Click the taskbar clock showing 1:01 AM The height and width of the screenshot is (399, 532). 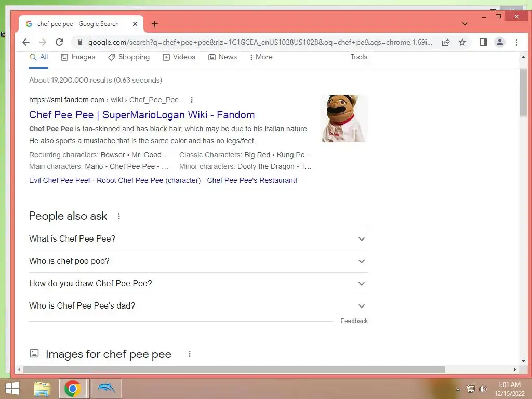(x=509, y=389)
